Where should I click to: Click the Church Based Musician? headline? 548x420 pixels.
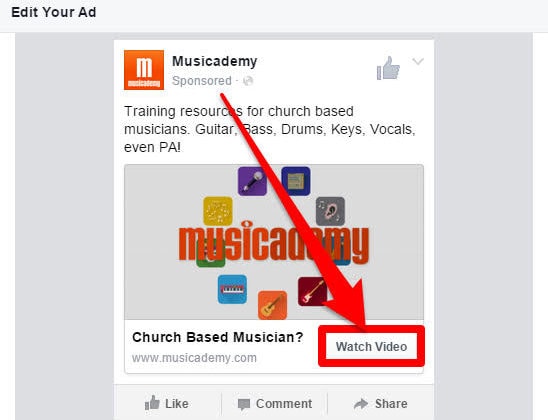218,337
